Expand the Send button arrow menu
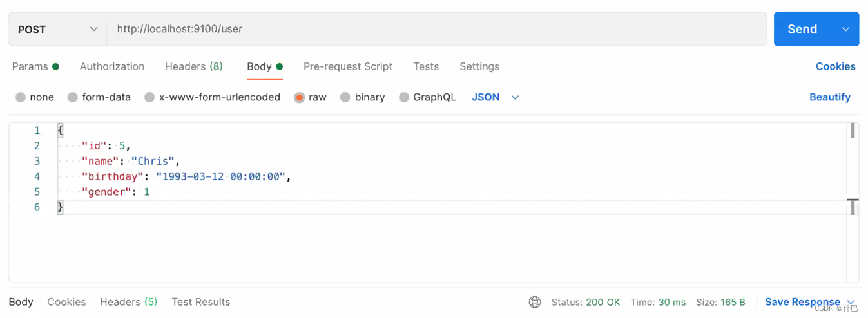 tap(846, 29)
